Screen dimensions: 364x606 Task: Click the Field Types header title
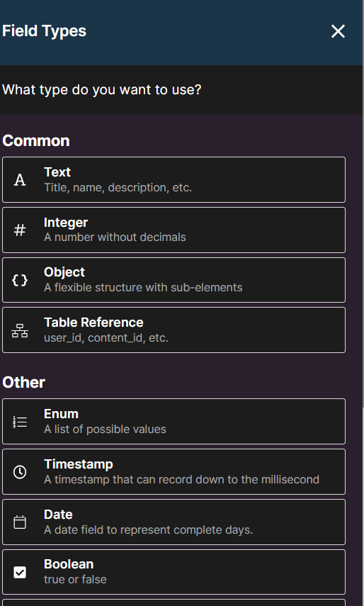44,31
